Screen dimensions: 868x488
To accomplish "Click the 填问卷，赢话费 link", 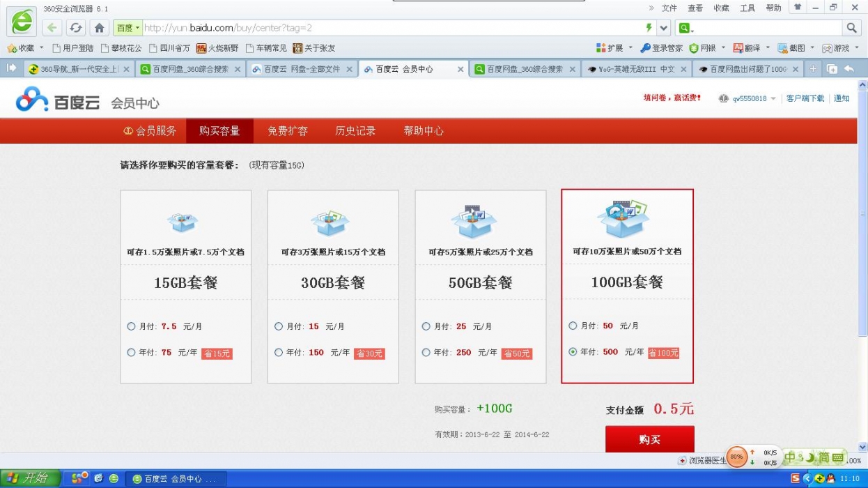I will click(672, 98).
